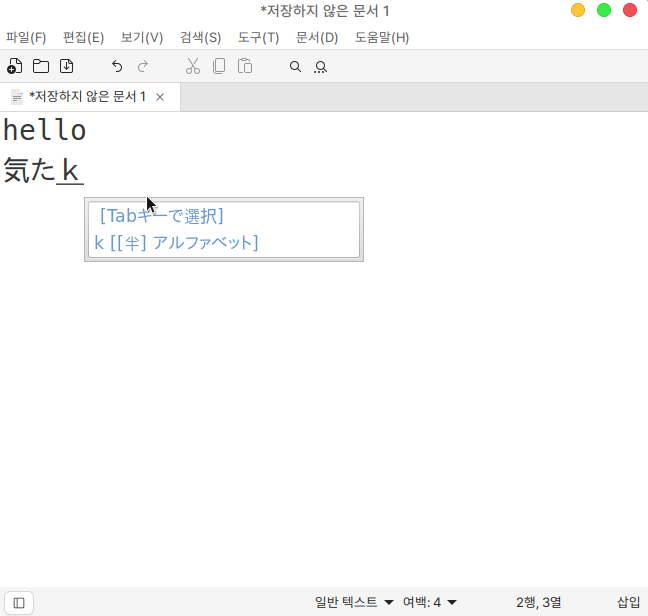Open the 문서(D) menu
The image size is (648, 616).
click(x=317, y=38)
